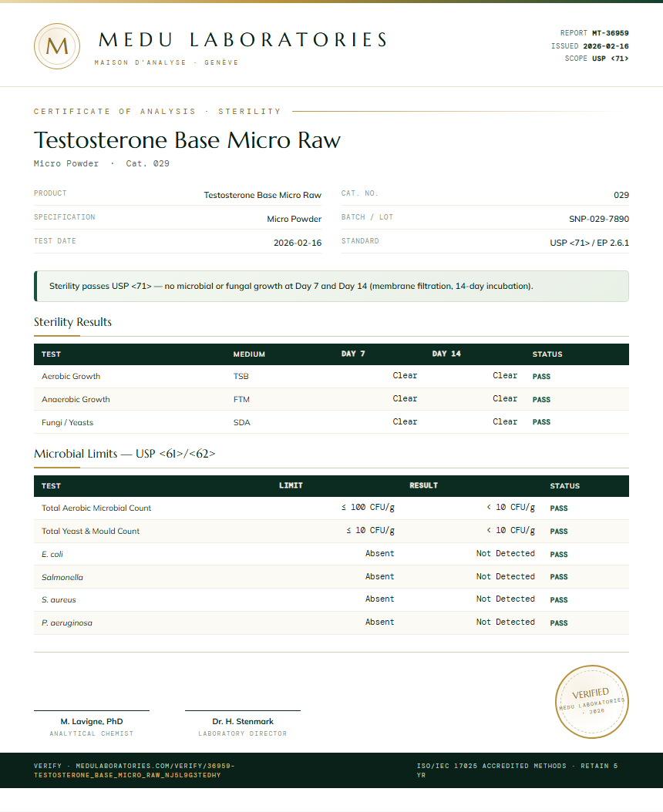This screenshot has width=663, height=812.
Task: Click the TSB medium cell
Action: click(241, 377)
